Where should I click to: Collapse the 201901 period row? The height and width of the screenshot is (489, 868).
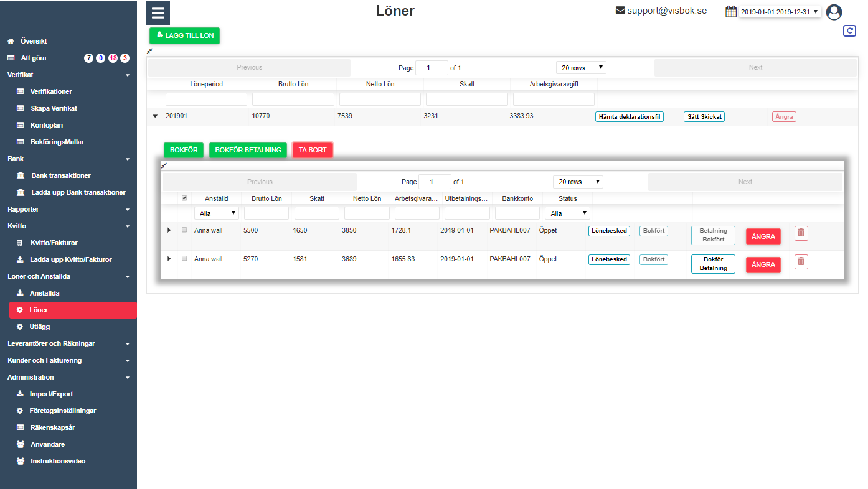[155, 116]
